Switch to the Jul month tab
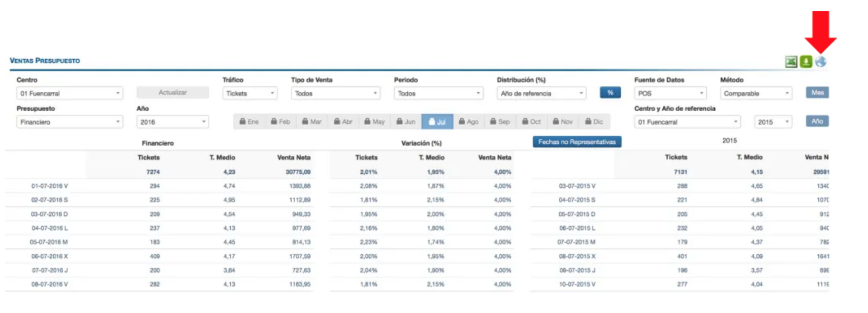The height and width of the screenshot is (313, 868). 437,122
